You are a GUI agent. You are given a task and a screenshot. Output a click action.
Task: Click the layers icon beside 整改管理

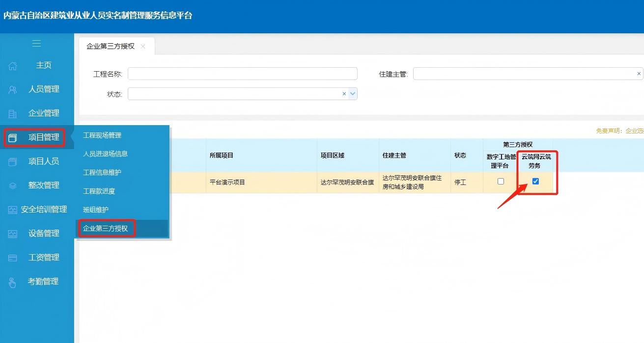pyautogui.click(x=13, y=186)
